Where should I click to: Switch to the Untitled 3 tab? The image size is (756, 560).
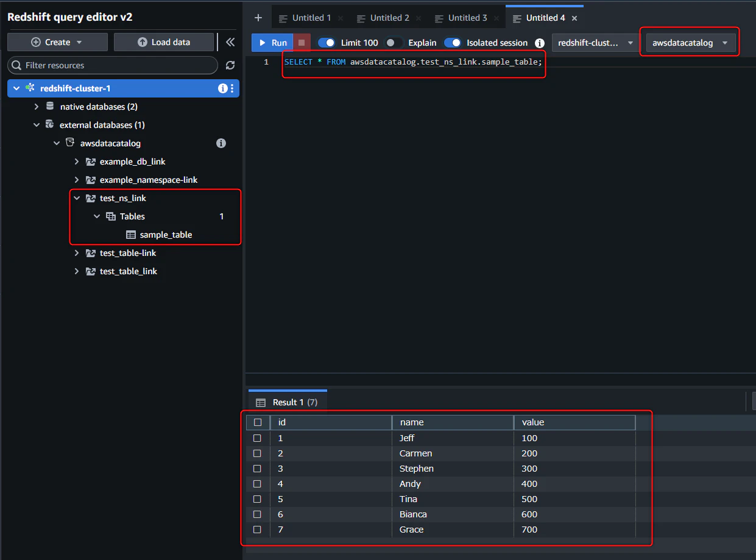click(x=467, y=18)
